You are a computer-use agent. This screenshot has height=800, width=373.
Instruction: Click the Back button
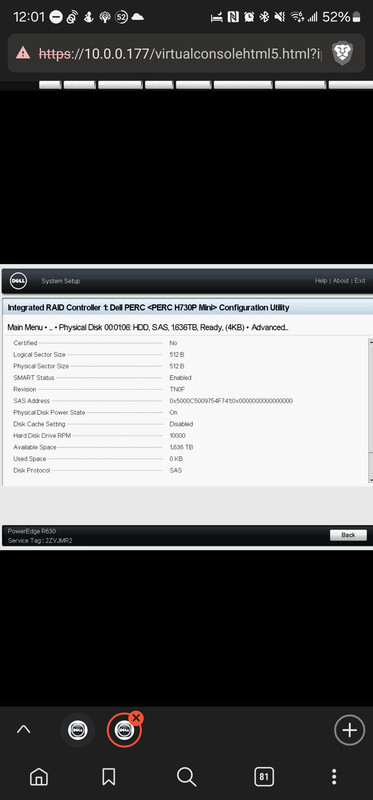[348, 535]
